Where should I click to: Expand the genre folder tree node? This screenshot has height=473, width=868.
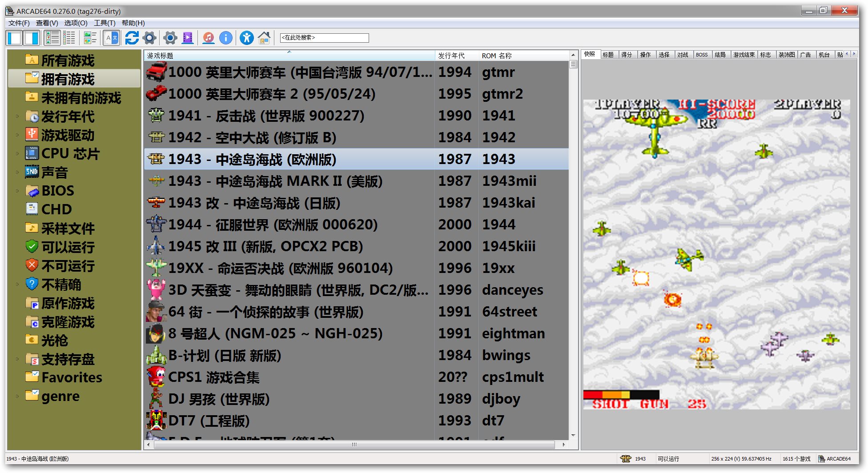[17, 396]
